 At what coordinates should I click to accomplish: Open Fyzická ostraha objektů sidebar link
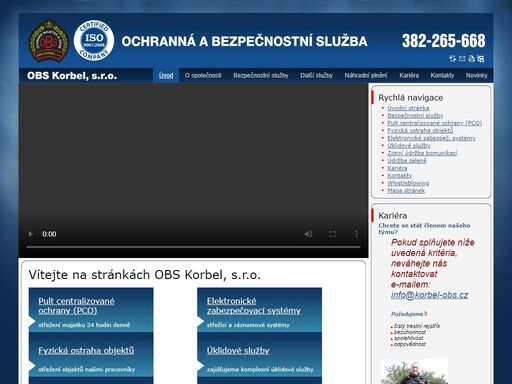click(x=420, y=130)
